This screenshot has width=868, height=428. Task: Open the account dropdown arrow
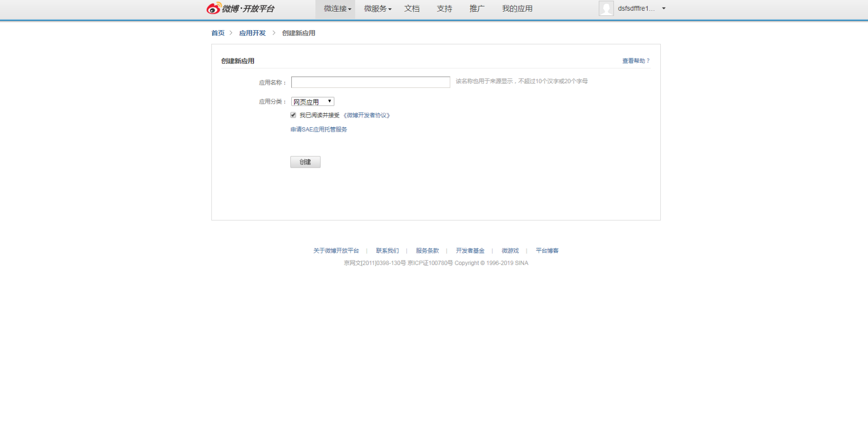(x=663, y=9)
